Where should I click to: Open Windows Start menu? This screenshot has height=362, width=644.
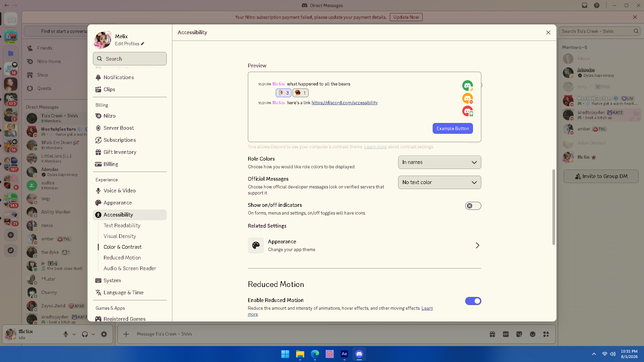(285, 354)
